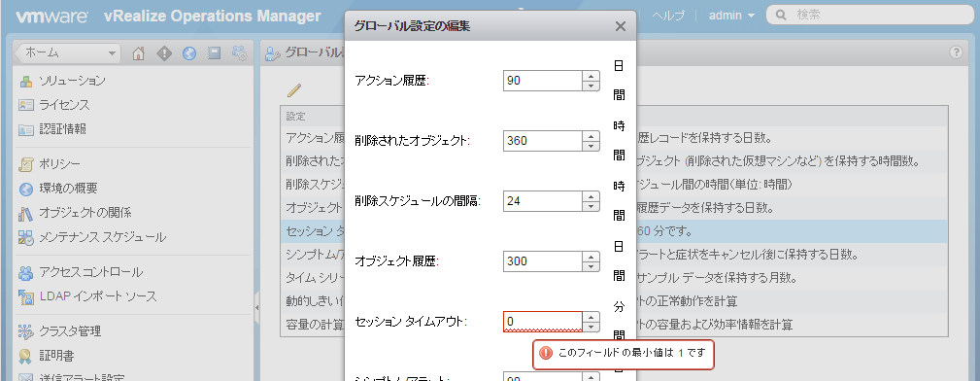
Task: Select ソリューション in the sidebar
Action: click(72, 81)
